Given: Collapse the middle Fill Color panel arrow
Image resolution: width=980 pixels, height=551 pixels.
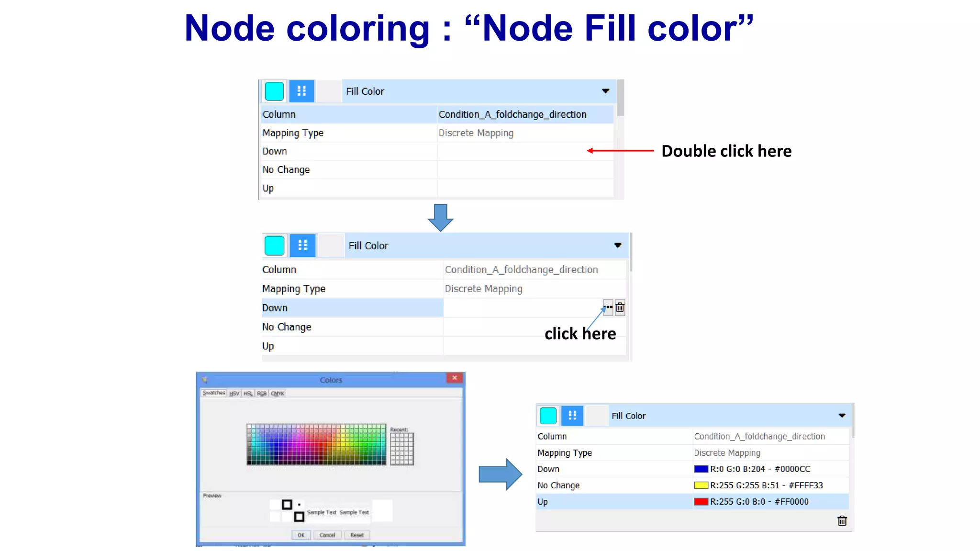Looking at the screenshot, I should pos(618,245).
